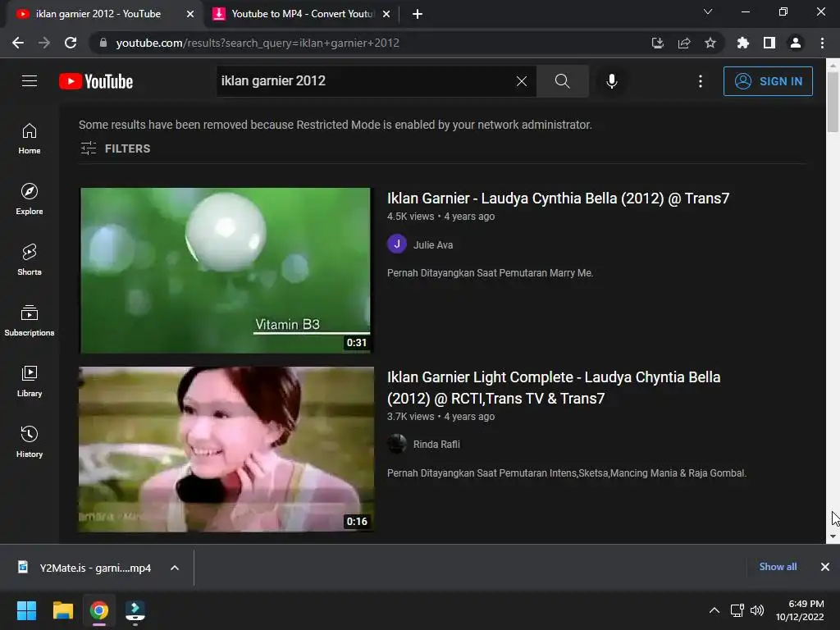The image size is (840, 630).
Task: View site lock information
Action: [x=103, y=43]
